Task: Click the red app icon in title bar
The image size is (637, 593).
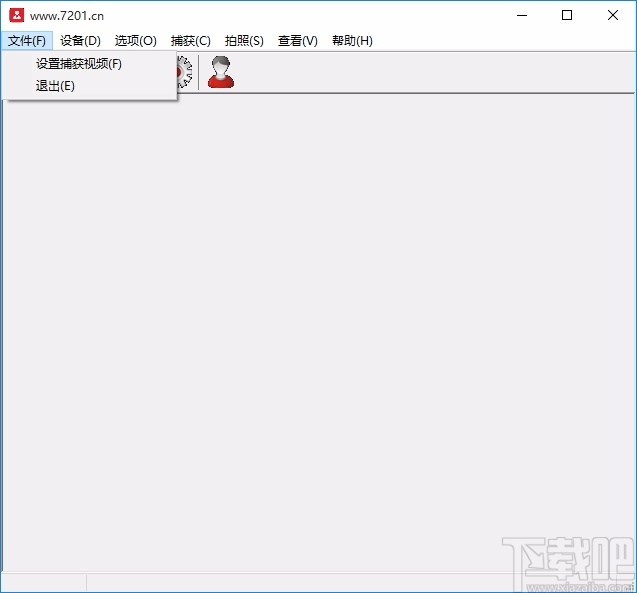Action: (x=17, y=15)
